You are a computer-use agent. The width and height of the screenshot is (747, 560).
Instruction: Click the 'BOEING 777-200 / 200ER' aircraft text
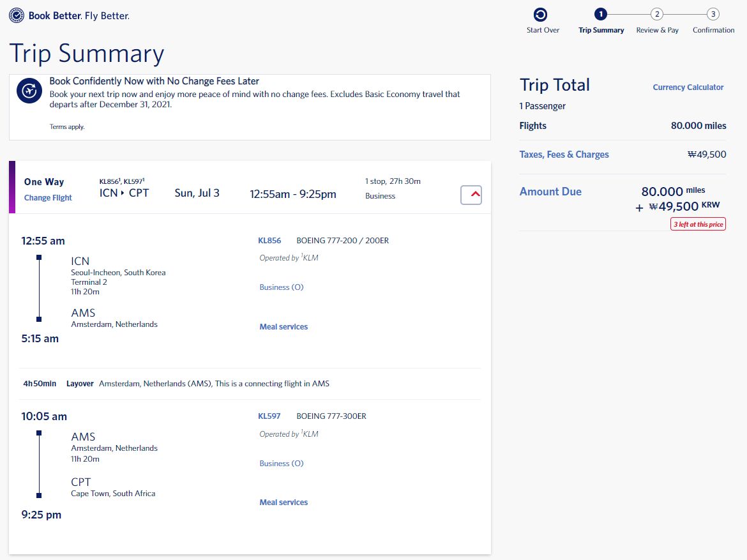(x=342, y=241)
